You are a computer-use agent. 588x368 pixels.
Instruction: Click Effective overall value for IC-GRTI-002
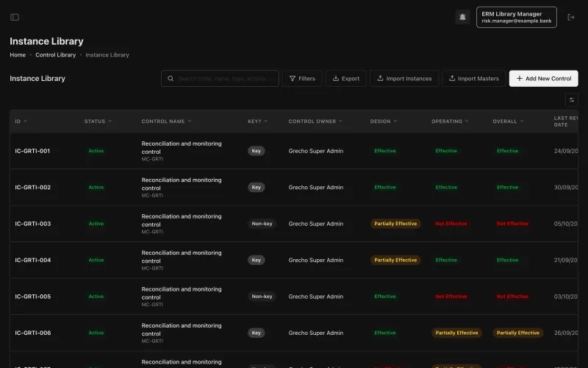507,188
